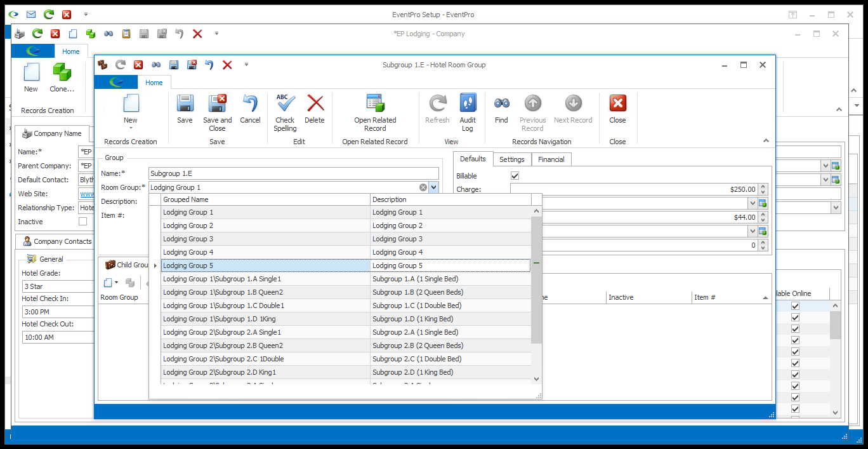Click the Home tab in the Hotel Room Group ribbon

coord(154,83)
